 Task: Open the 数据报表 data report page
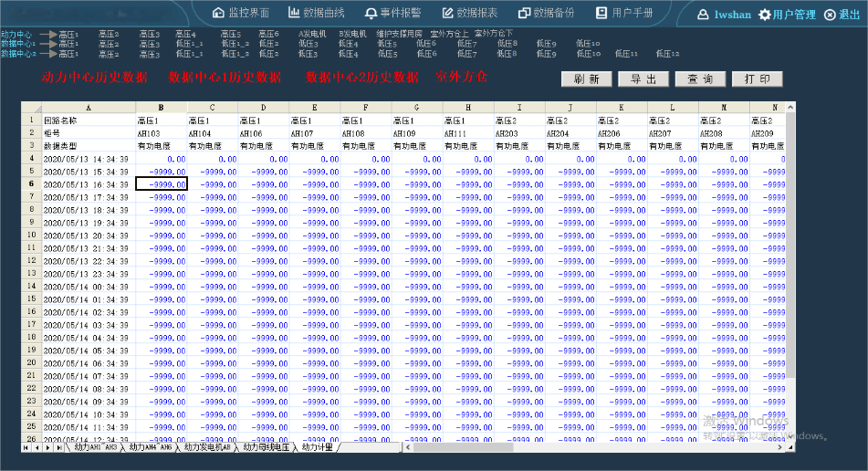469,13
